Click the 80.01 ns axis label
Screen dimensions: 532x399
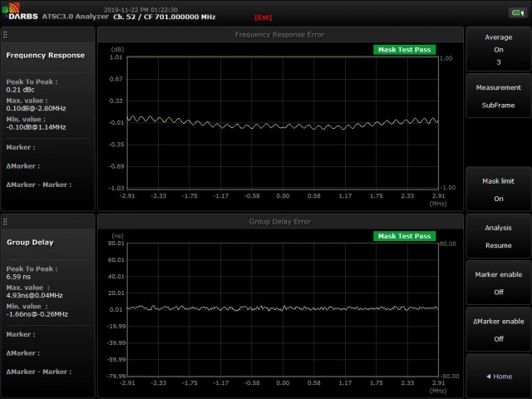[x=116, y=244]
